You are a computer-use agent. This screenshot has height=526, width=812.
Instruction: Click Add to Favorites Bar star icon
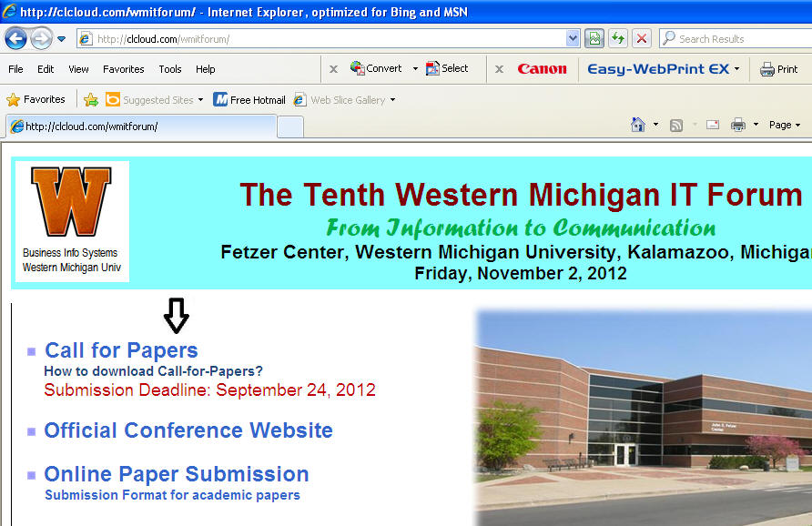tap(91, 99)
